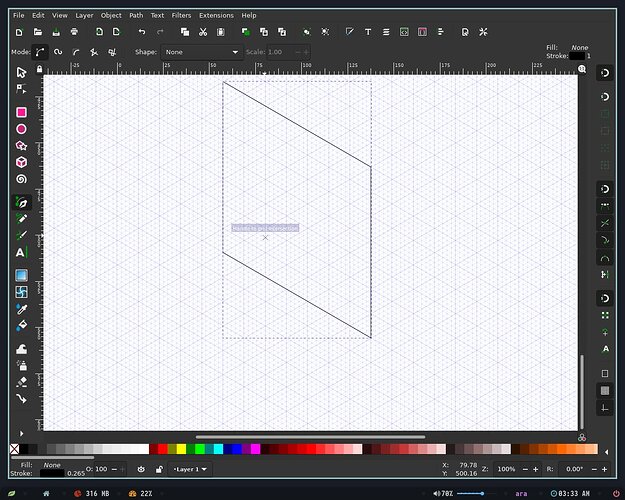Select the Text tool in toolbox
625x500 pixels.
[22, 252]
